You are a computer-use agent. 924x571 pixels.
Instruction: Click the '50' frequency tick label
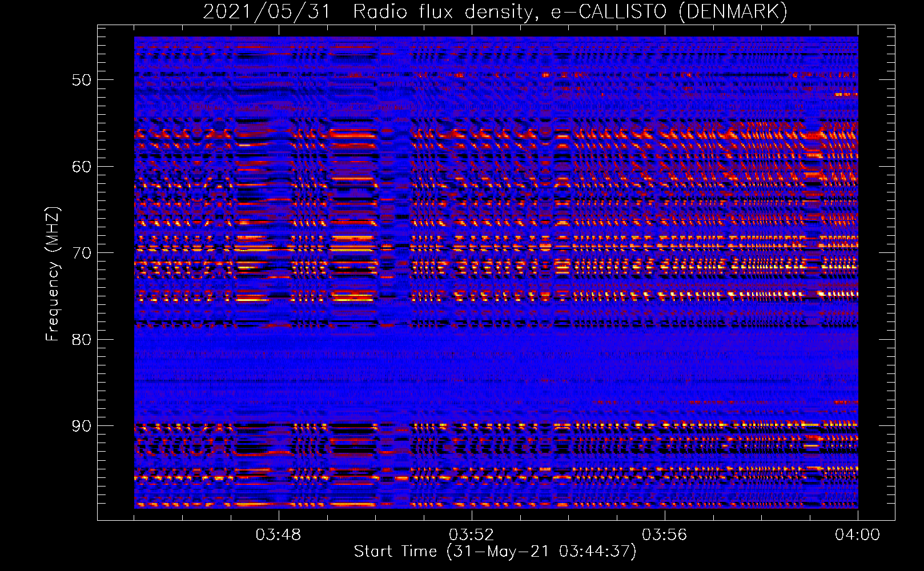pos(82,80)
